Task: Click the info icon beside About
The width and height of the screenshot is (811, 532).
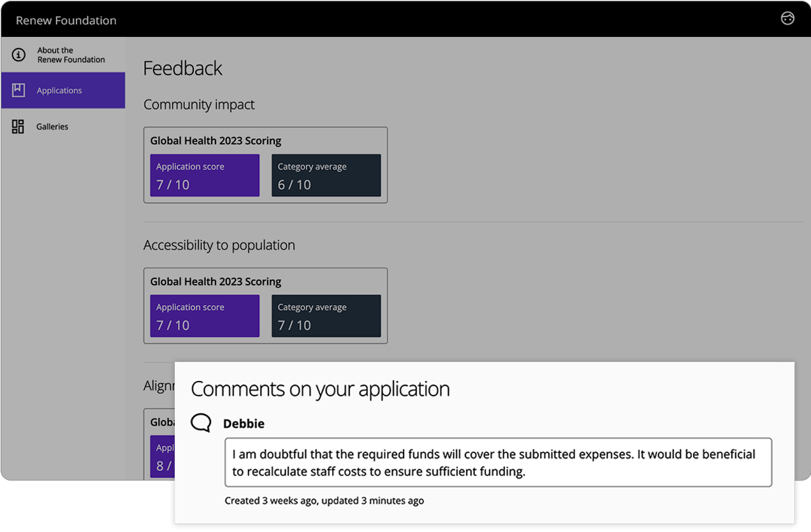Action: [x=19, y=55]
